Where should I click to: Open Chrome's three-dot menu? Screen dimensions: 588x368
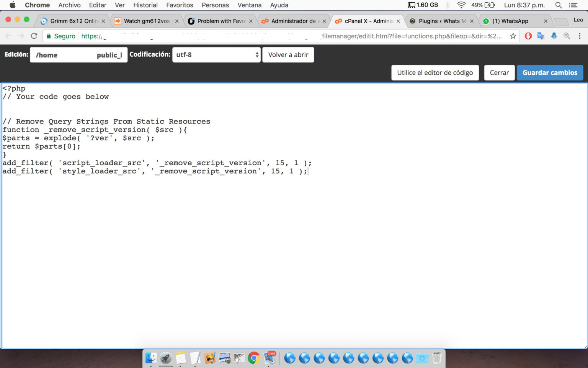coord(580,36)
